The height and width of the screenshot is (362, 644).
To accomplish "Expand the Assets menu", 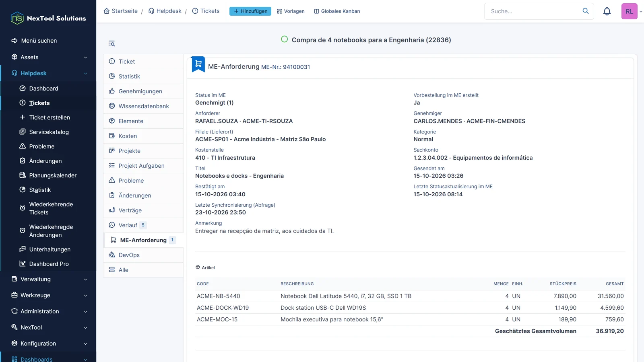I will coord(48,57).
